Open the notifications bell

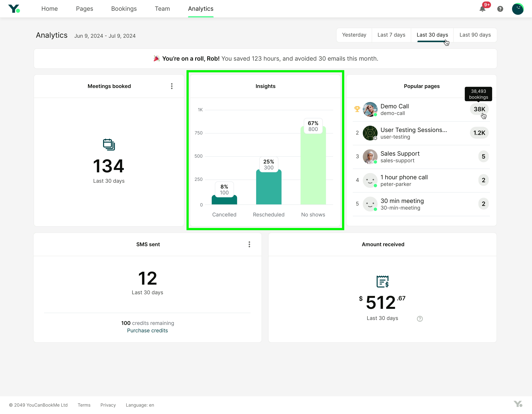482,9
